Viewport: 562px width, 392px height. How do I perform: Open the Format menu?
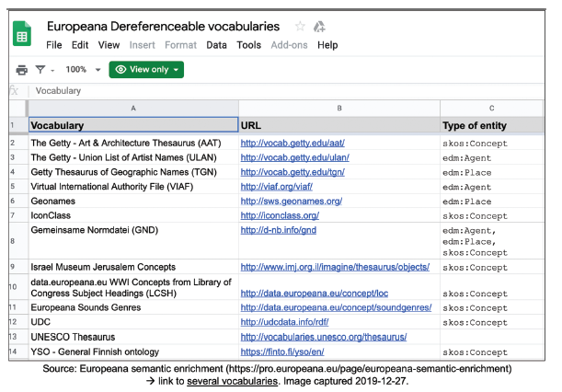(180, 45)
